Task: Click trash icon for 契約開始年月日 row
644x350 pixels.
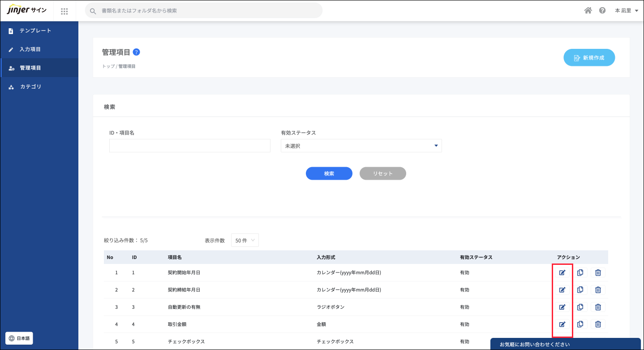Action: 598,272
